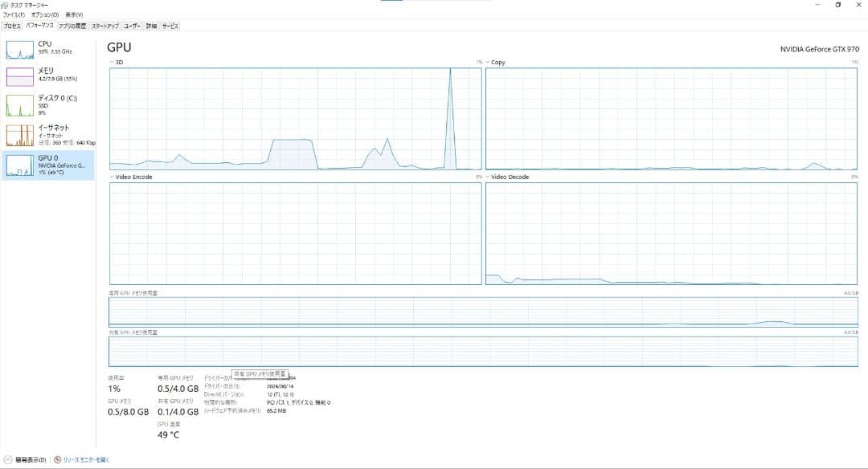Open the Copy engine graph dropdown
868x469 pixels.
tap(488, 62)
